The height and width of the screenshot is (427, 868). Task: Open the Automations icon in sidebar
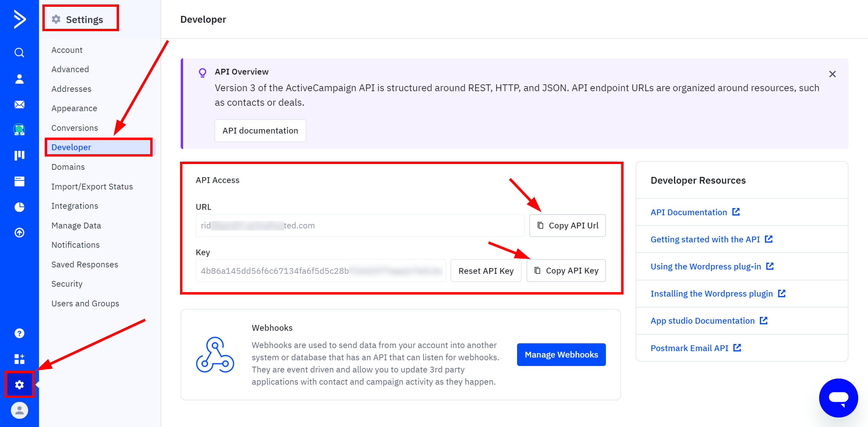19,129
